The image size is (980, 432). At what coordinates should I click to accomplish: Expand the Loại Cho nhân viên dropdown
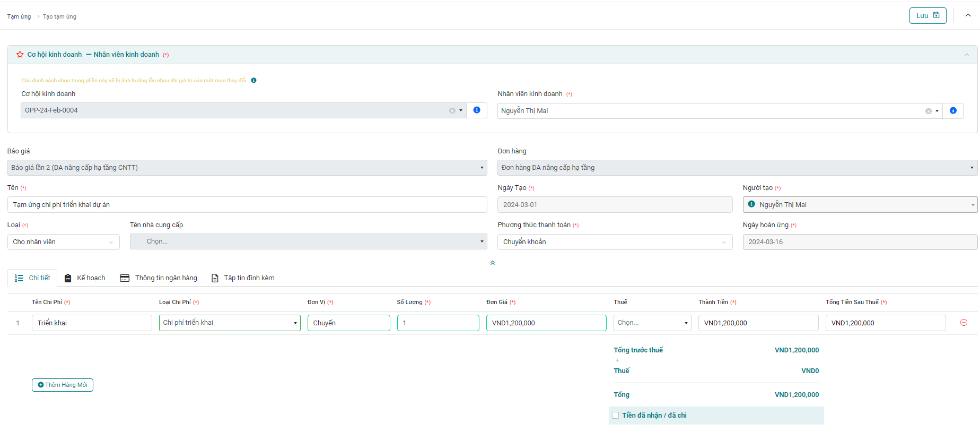click(x=63, y=242)
